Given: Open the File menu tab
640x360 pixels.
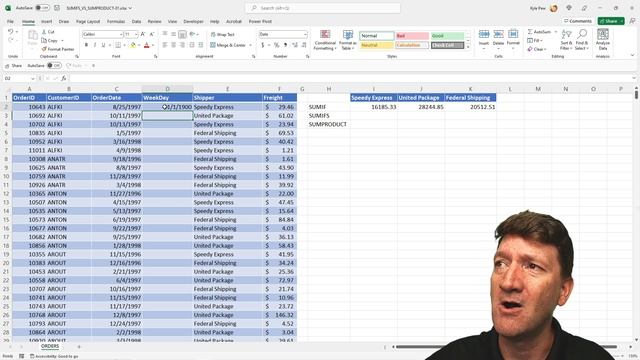Looking at the screenshot, I should [x=10, y=21].
